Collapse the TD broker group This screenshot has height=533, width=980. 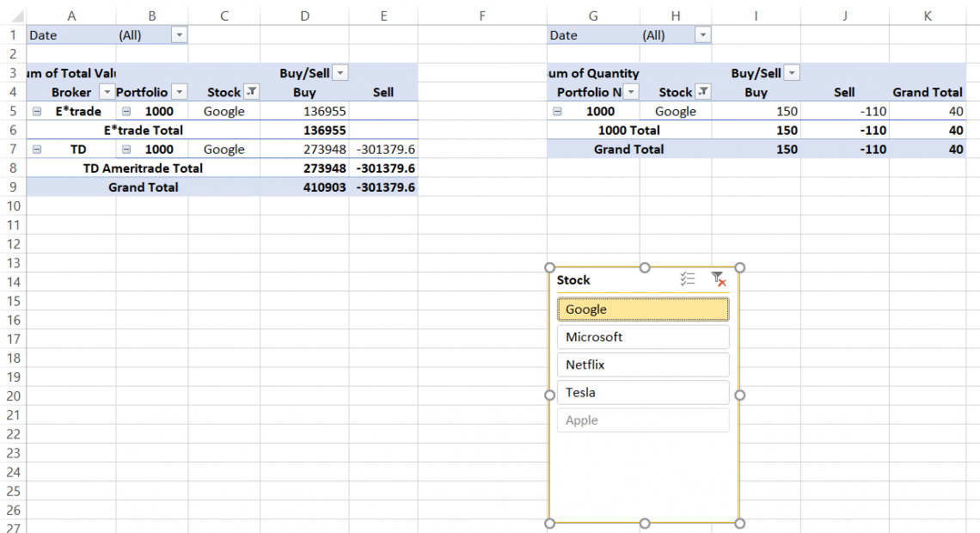tap(37, 149)
